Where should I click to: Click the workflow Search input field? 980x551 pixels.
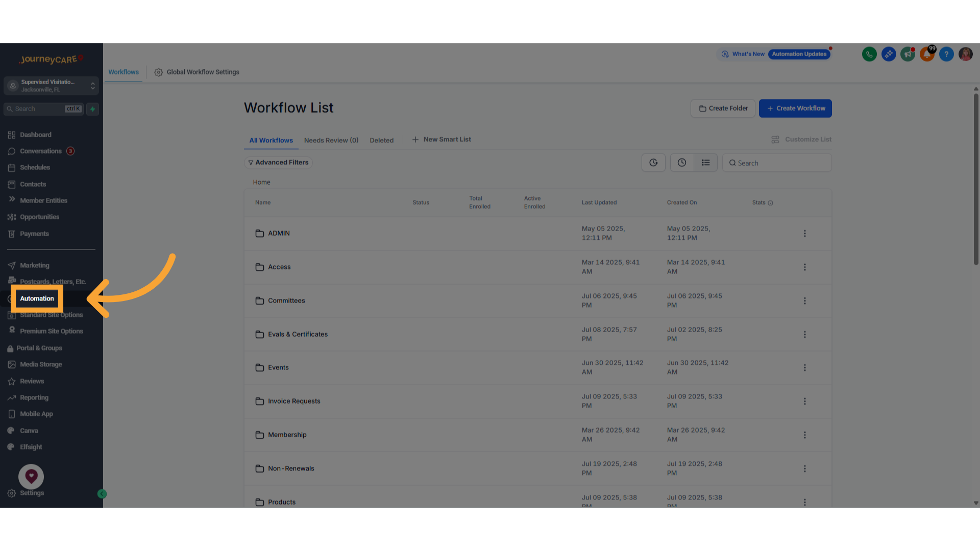coord(776,163)
